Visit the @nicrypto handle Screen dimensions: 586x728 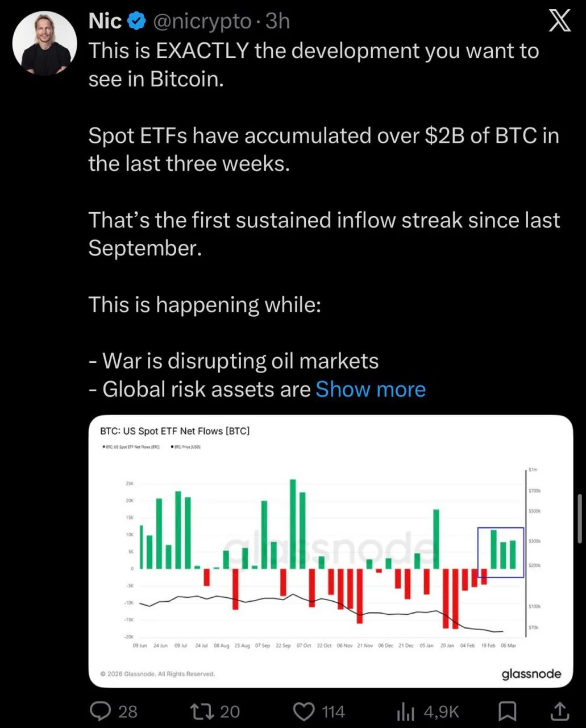pos(203,21)
